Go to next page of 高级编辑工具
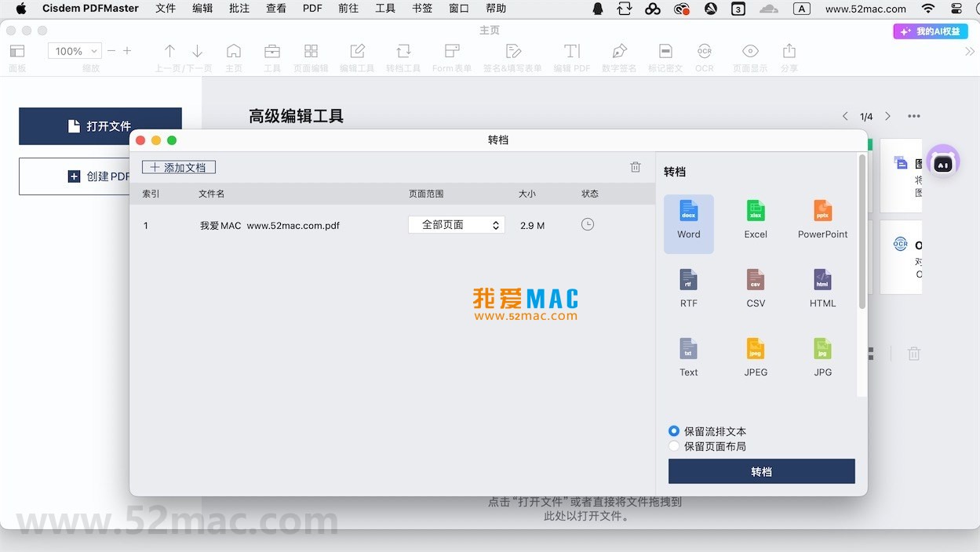Viewport: 980px width, 552px height. click(887, 116)
